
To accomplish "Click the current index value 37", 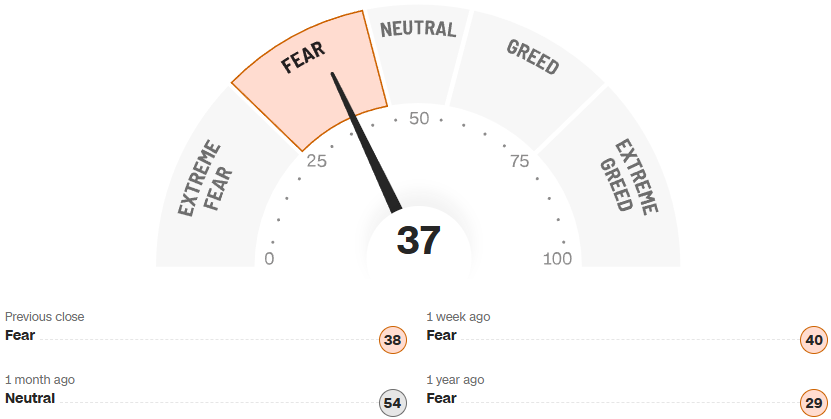I will (x=418, y=241).
